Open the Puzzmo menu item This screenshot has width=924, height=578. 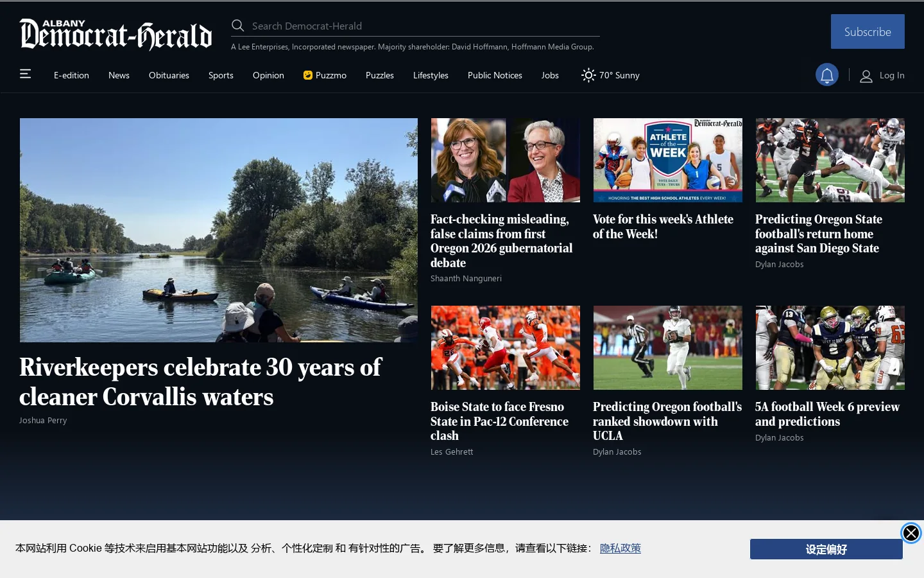(x=325, y=75)
